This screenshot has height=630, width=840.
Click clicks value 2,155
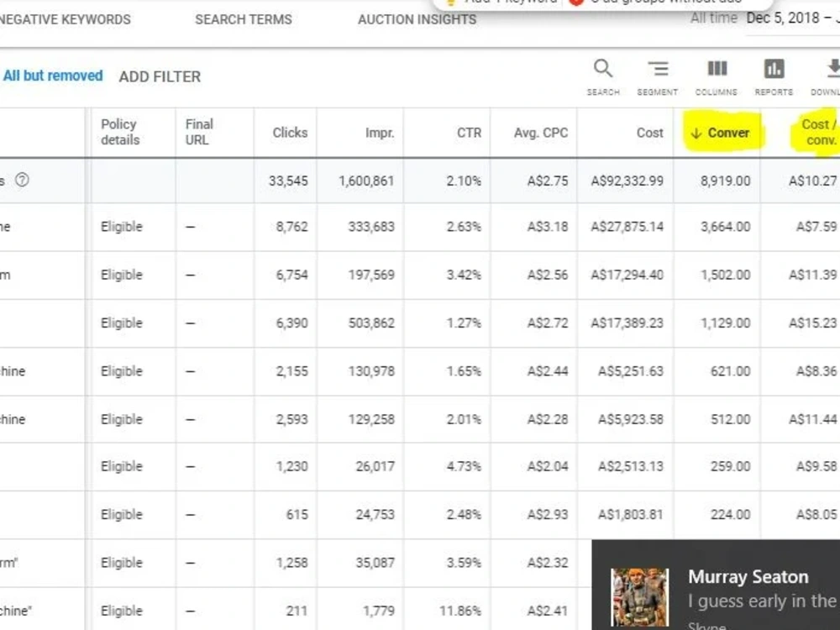point(292,371)
